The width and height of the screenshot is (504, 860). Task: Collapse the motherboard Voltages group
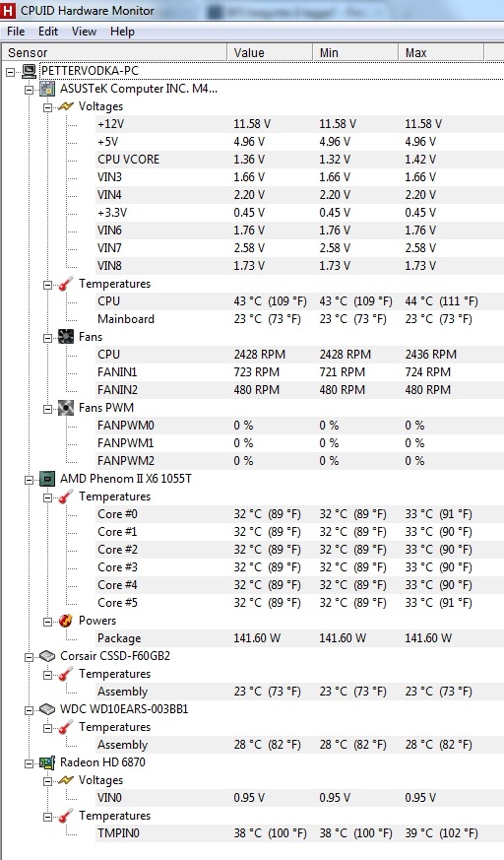[x=47, y=107]
